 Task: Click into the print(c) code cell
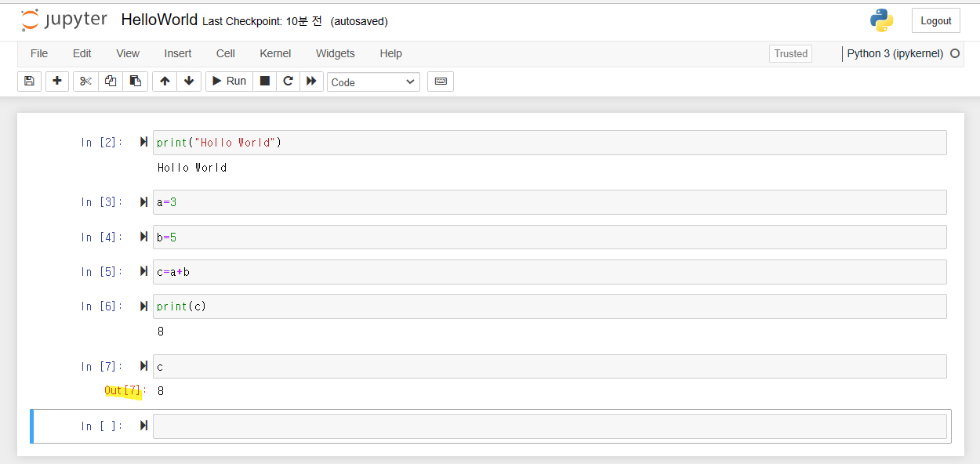coord(550,306)
